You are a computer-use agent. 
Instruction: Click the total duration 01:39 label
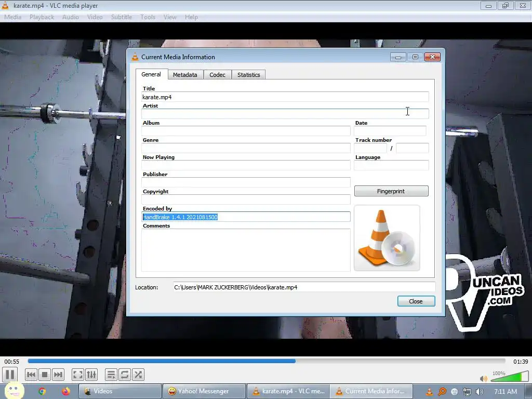(521, 362)
